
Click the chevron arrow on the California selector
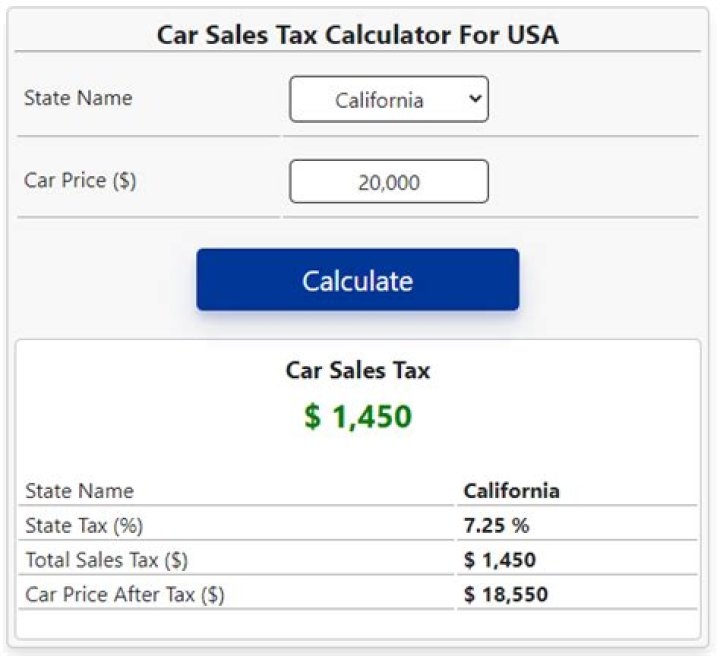[475, 99]
